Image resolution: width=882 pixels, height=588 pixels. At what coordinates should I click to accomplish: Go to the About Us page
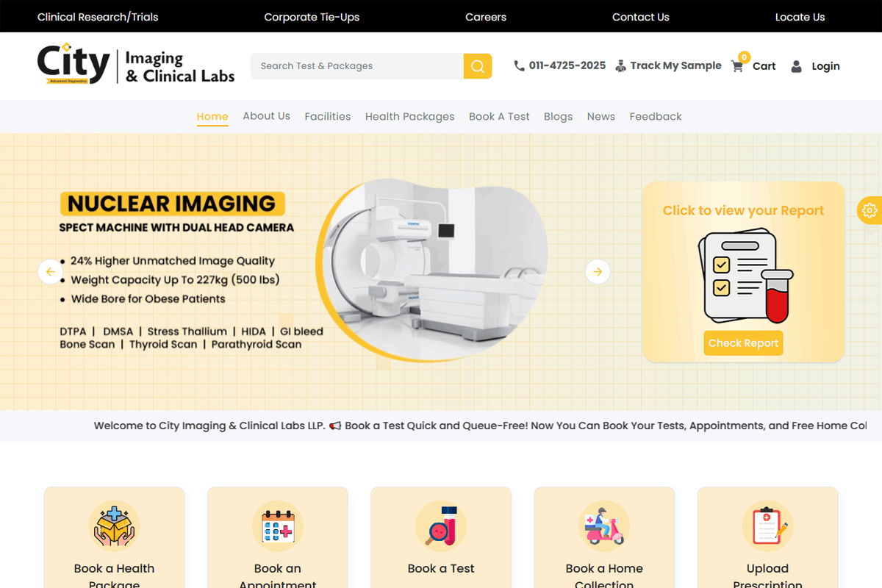[x=266, y=116]
